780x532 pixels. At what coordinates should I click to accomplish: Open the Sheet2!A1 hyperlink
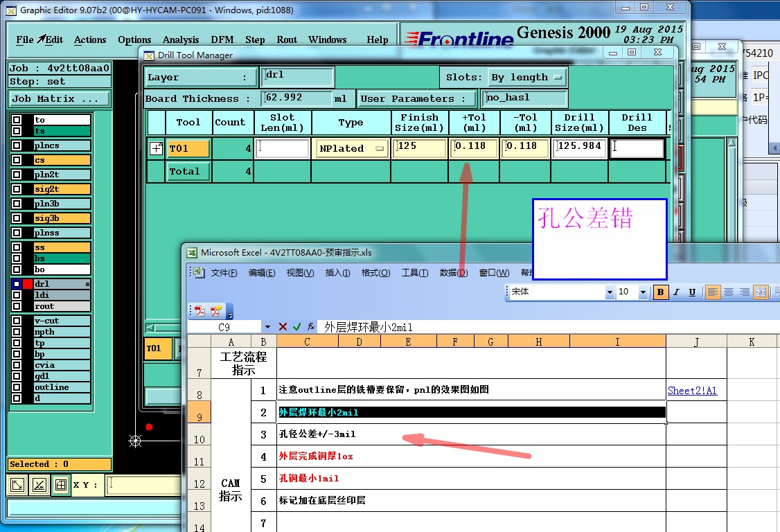(692, 391)
